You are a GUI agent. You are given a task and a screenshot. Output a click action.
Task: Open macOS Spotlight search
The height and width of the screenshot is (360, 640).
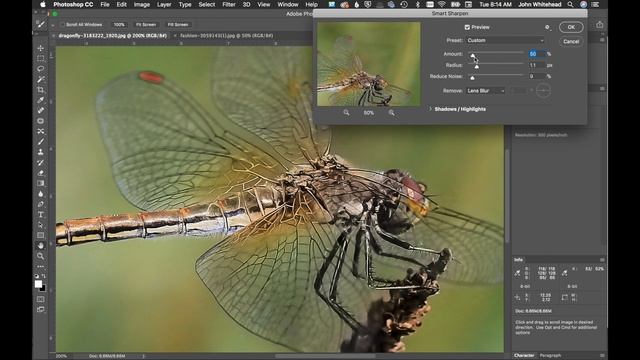pyautogui.click(x=570, y=4)
